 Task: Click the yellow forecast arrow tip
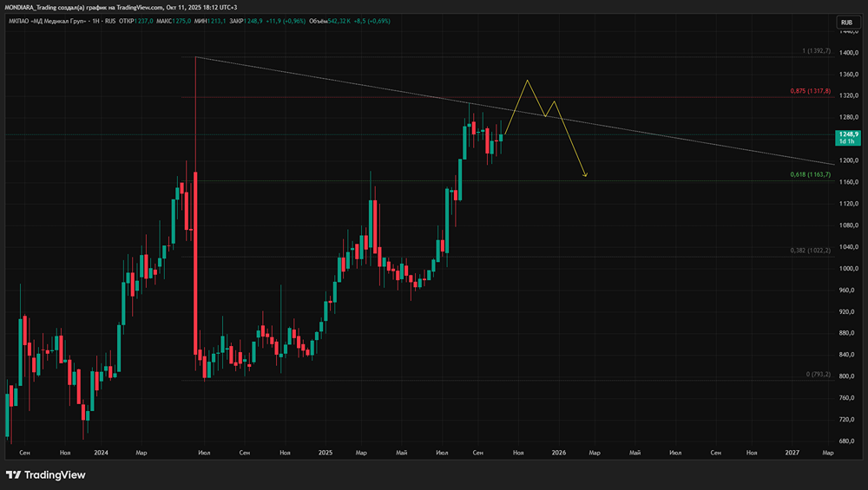click(x=586, y=175)
